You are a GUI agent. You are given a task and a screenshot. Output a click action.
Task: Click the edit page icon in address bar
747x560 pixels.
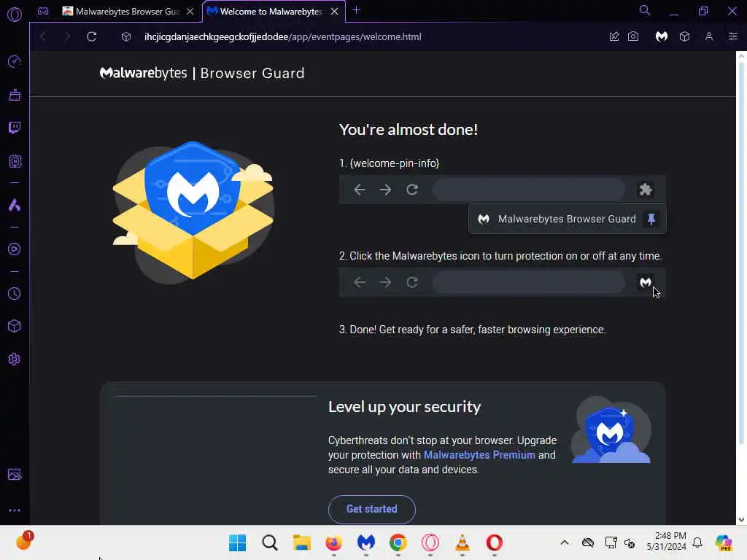pyautogui.click(x=614, y=36)
